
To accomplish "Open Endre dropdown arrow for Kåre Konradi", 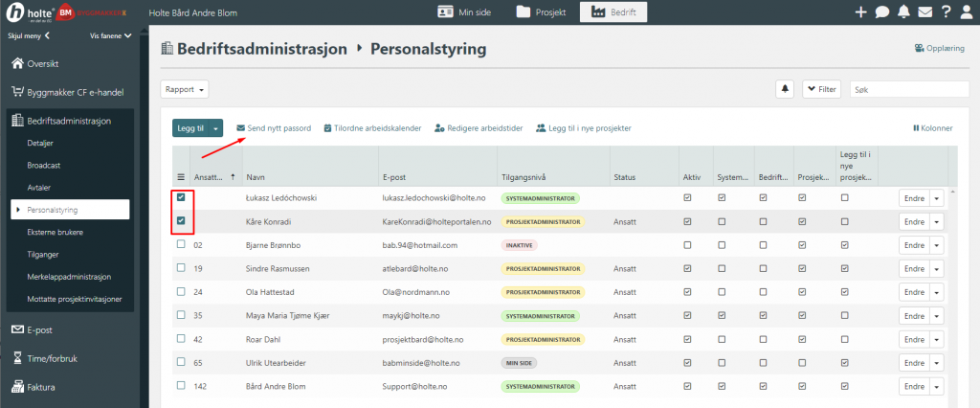I will (x=938, y=222).
